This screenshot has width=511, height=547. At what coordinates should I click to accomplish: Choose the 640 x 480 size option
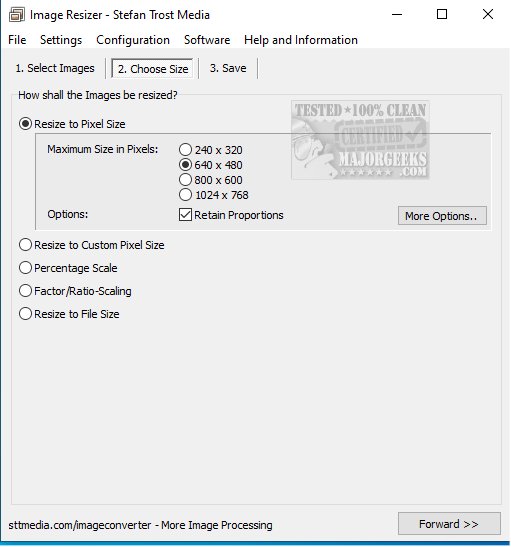point(211,165)
